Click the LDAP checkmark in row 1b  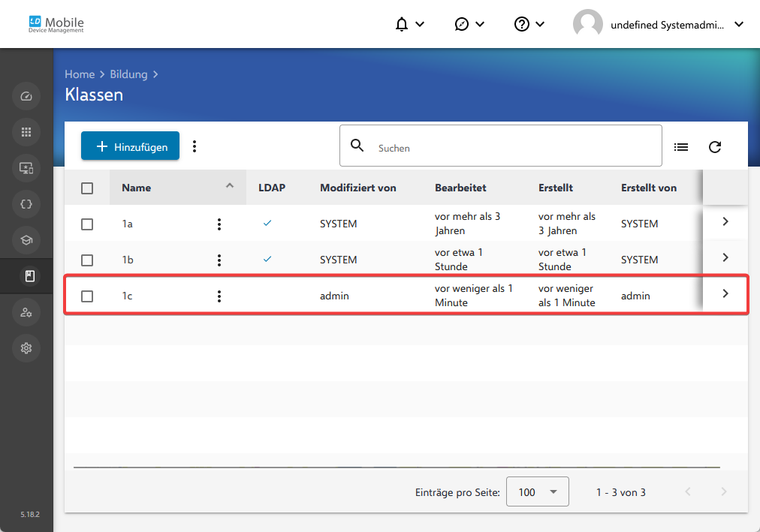tap(267, 259)
